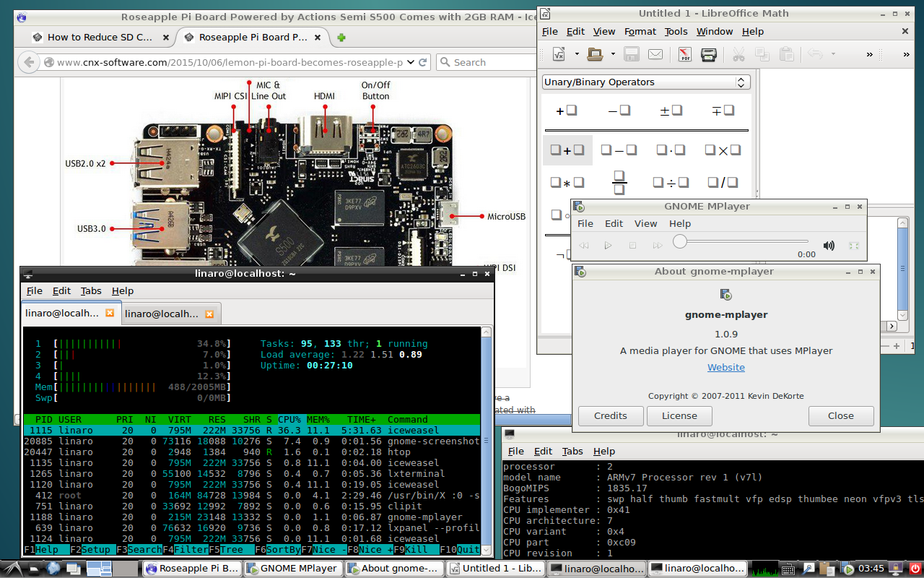Insert the dot multiplication operator
Viewport: 924px width, 578px height.
coord(671,150)
